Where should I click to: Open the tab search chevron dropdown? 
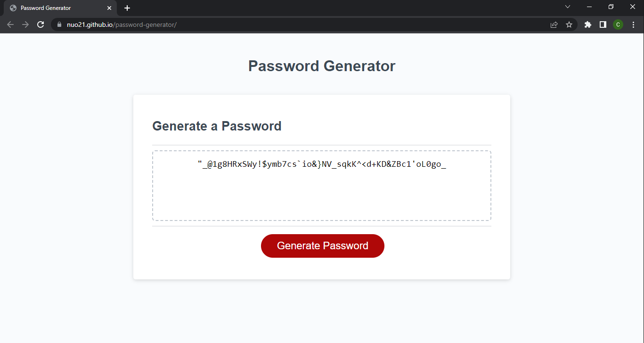click(x=568, y=7)
